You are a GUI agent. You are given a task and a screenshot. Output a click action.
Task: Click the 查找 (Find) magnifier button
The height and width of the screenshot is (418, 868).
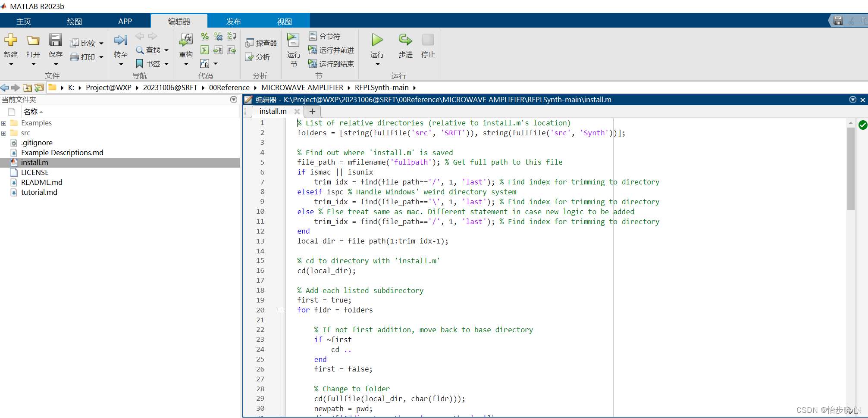point(148,50)
